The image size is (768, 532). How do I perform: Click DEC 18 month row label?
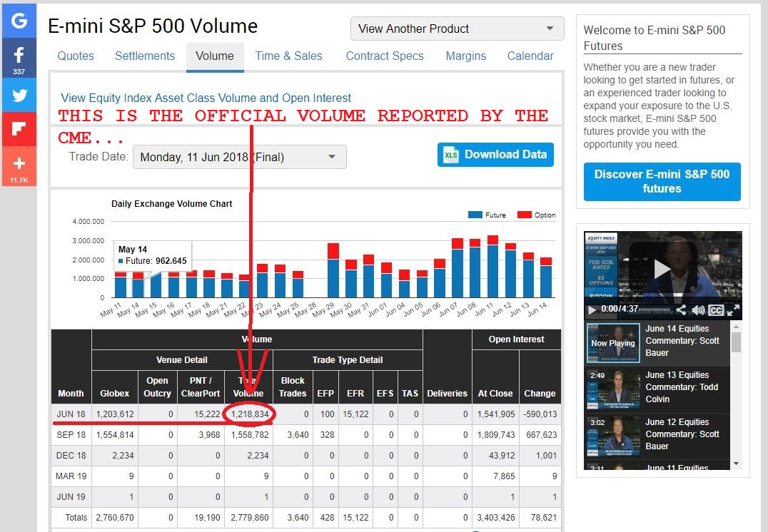point(71,455)
